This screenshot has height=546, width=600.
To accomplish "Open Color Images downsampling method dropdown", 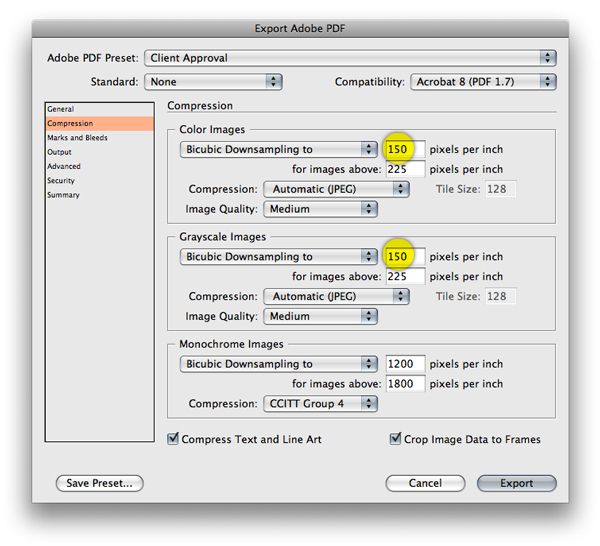I will click(279, 150).
